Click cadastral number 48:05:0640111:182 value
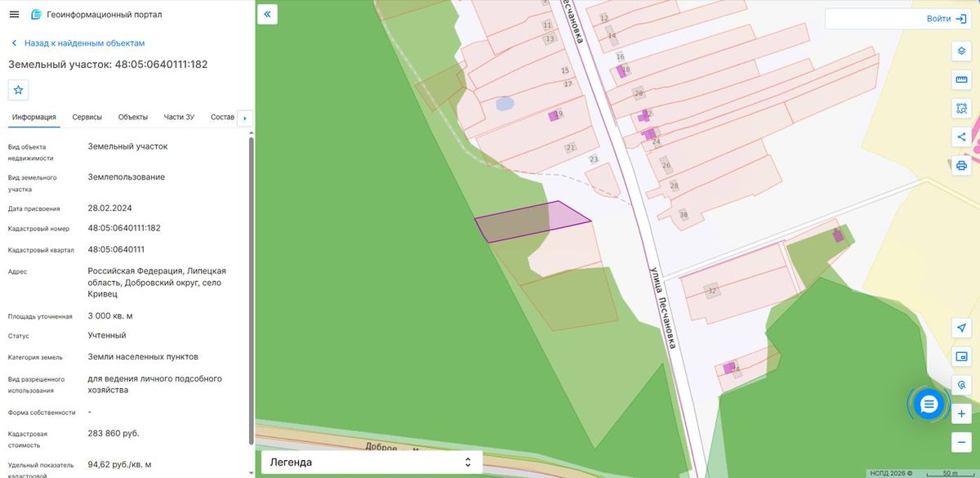Screen dimensions: 980x478 coord(124,228)
